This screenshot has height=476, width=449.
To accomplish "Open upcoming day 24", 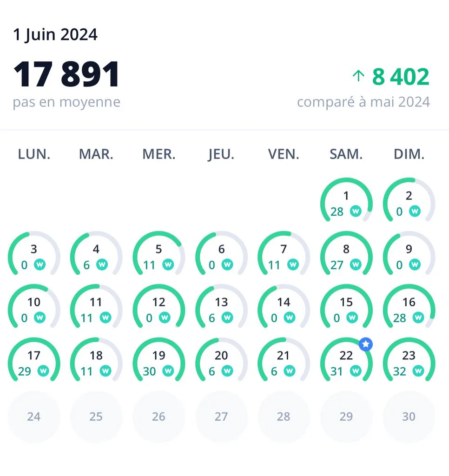I will [x=33, y=416].
